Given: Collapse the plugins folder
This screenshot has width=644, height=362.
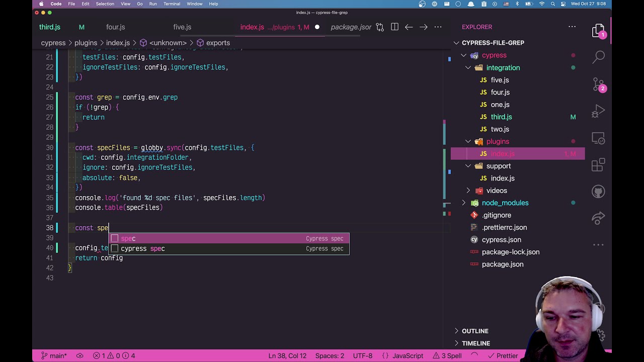Looking at the screenshot, I should (x=468, y=142).
